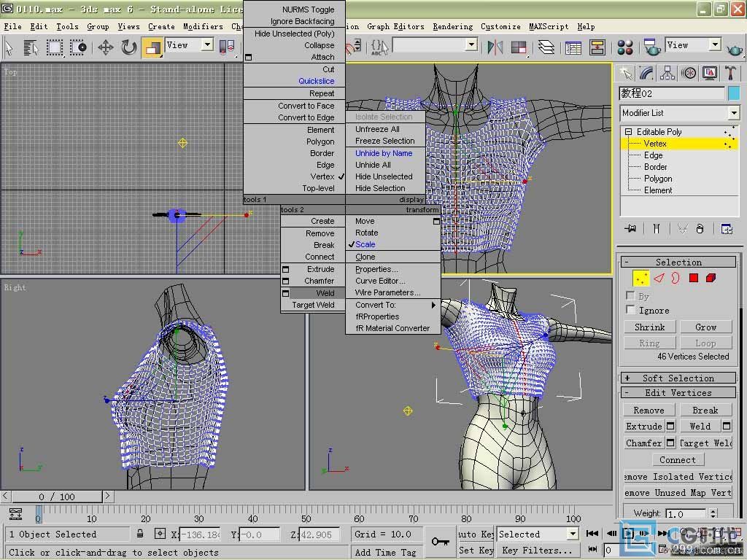This screenshot has width=747, height=560.
Task: Click Remove button in Edit Vertices rollout
Action: 649,410
